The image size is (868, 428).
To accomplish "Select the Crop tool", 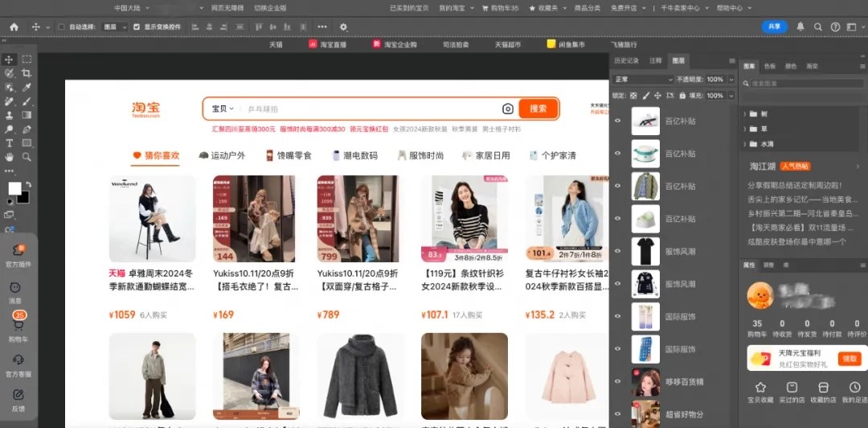I will [27, 73].
